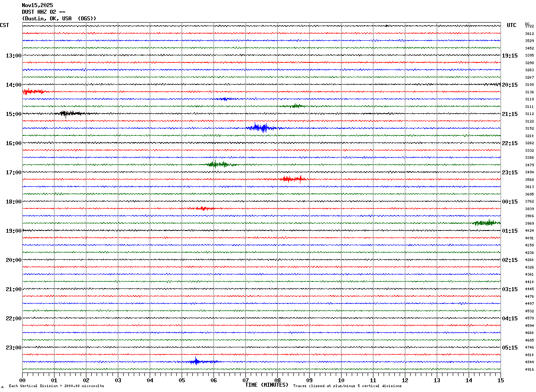Screen dimensions: 536x392
Task: Click the DC offset value 4844
Action: coord(529,362)
